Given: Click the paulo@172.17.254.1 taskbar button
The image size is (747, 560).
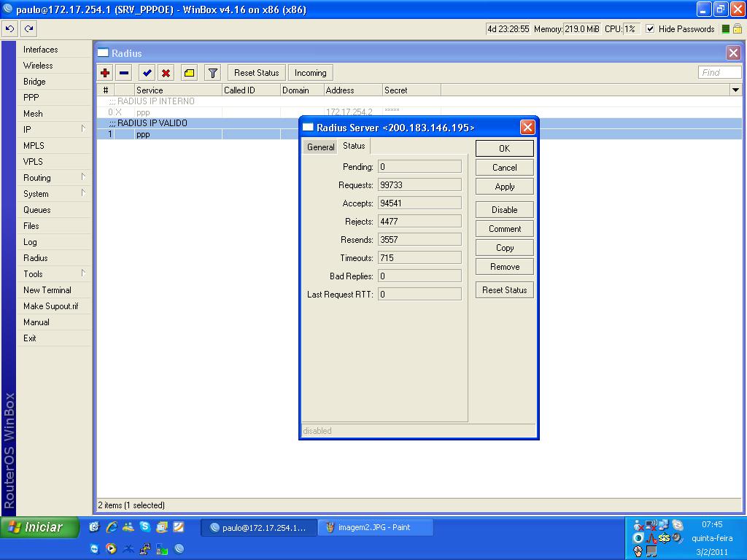Looking at the screenshot, I should click(259, 528).
